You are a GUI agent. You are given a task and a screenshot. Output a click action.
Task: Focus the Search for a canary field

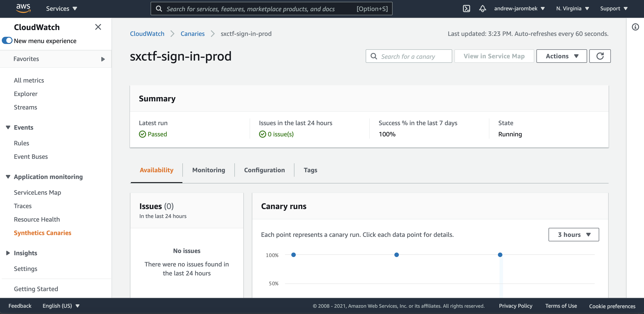tap(409, 56)
